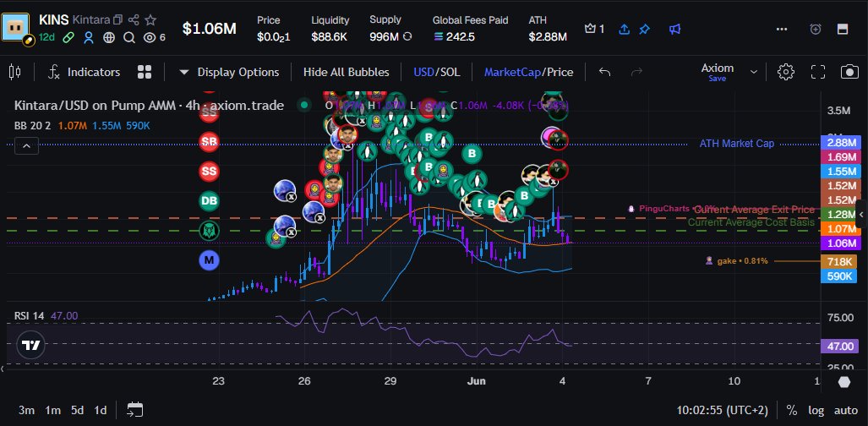
Task: Click the gake 0.81% holder label
Action: [x=737, y=260]
